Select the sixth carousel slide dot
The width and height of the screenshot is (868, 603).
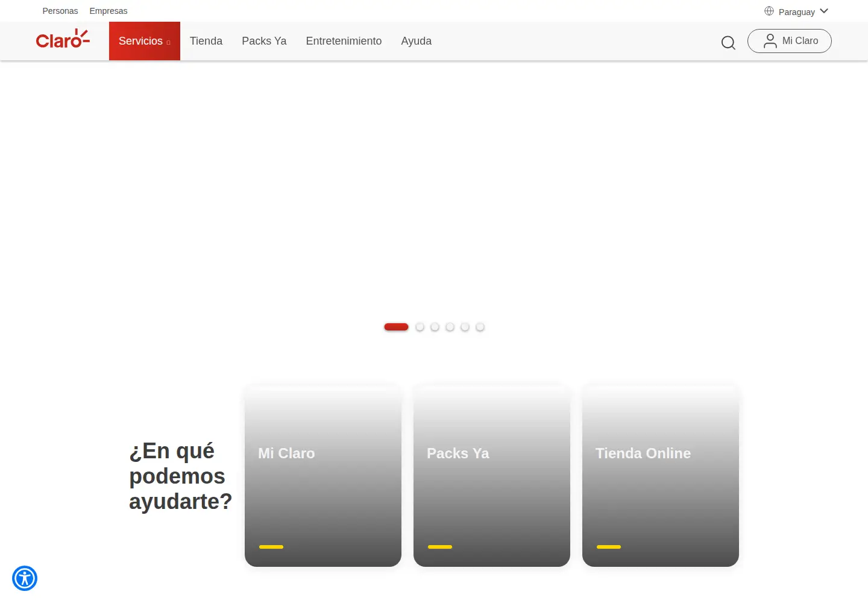(x=480, y=327)
